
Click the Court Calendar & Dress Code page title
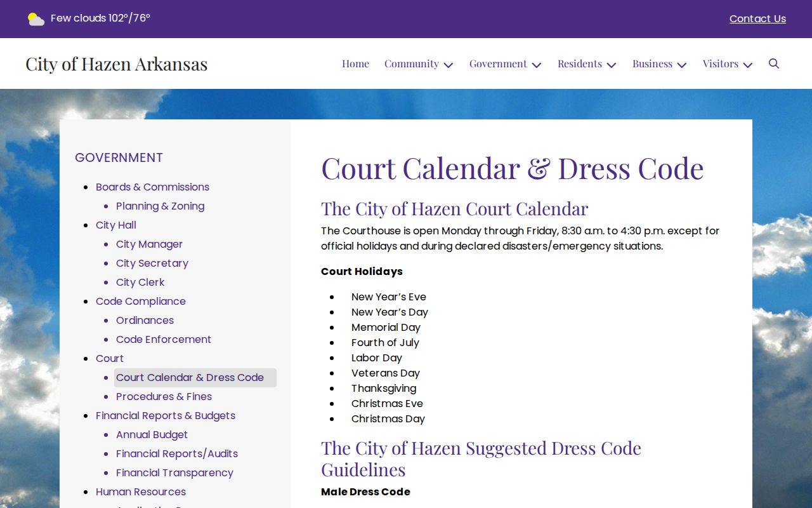pyautogui.click(x=513, y=168)
